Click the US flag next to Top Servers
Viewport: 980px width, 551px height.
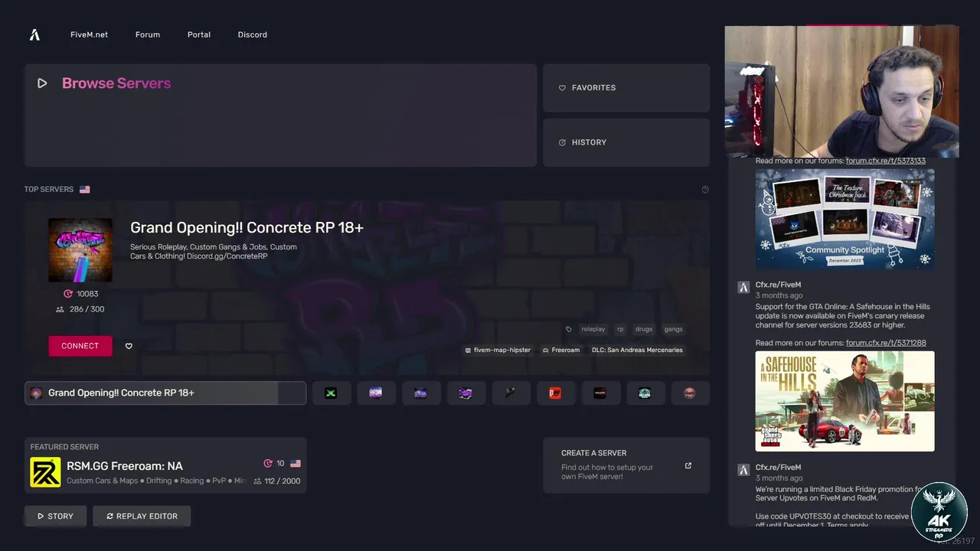tap(84, 189)
